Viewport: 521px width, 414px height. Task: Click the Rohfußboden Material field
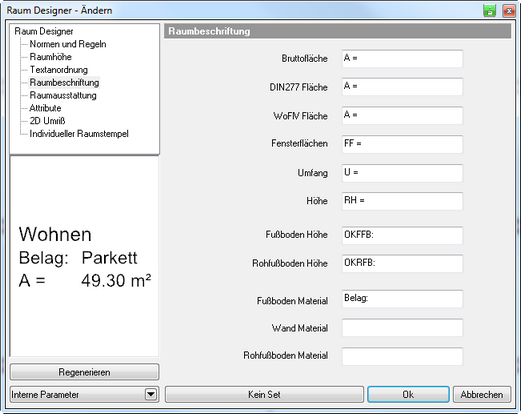pyautogui.click(x=402, y=356)
